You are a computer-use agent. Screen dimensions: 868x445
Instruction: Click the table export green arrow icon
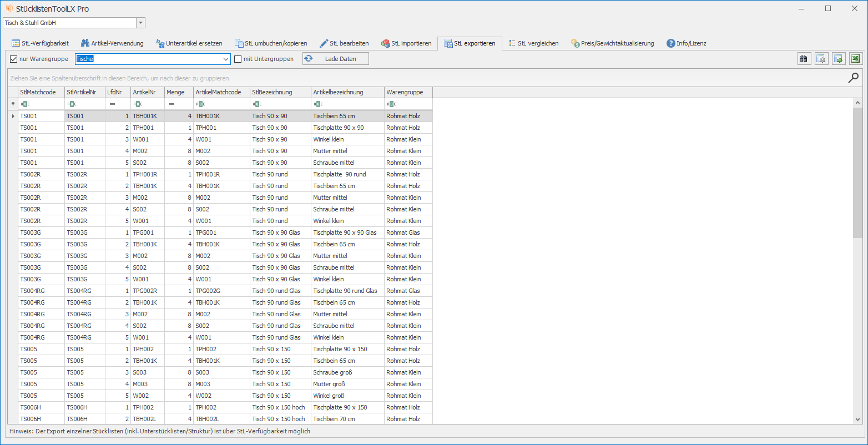point(838,59)
